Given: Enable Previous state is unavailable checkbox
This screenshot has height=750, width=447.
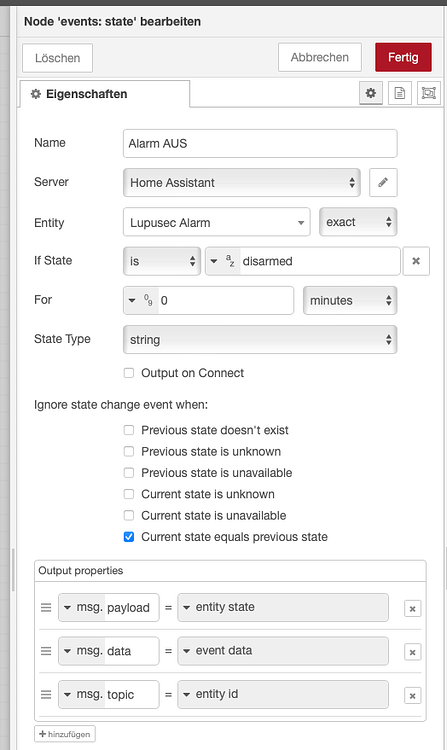Looking at the screenshot, I should tap(129, 473).
